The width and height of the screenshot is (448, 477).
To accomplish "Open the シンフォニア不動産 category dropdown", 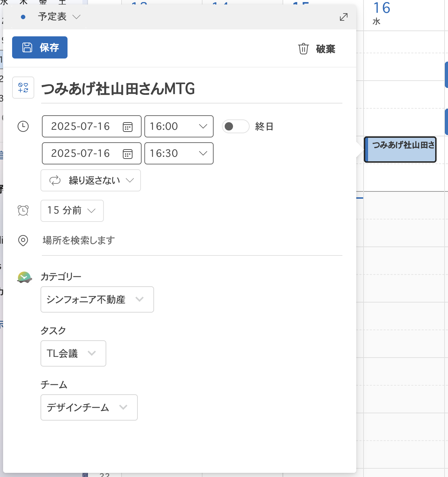I will click(x=140, y=299).
